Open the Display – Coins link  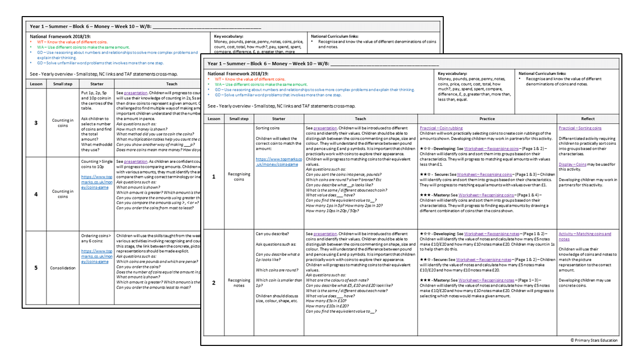573,164
